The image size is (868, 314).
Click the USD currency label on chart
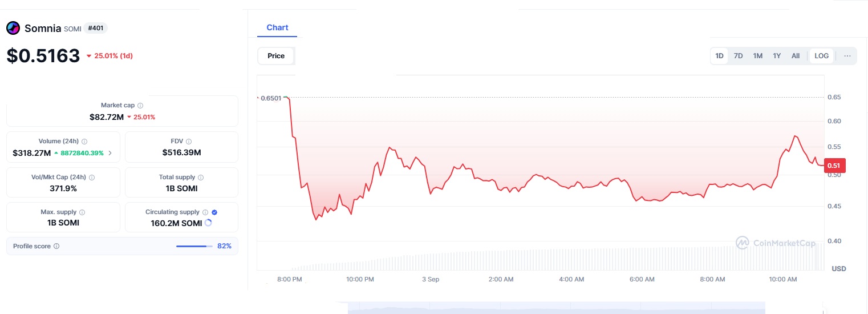839,268
